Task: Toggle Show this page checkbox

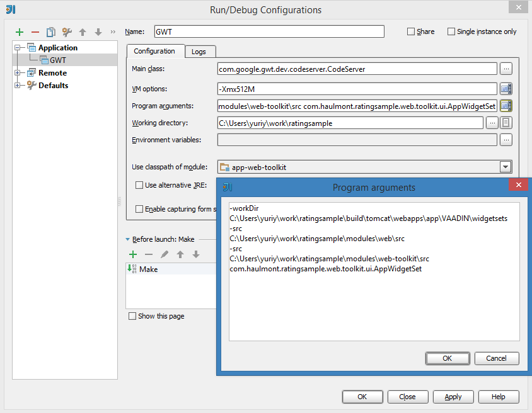Action: click(x=132, y=316)
